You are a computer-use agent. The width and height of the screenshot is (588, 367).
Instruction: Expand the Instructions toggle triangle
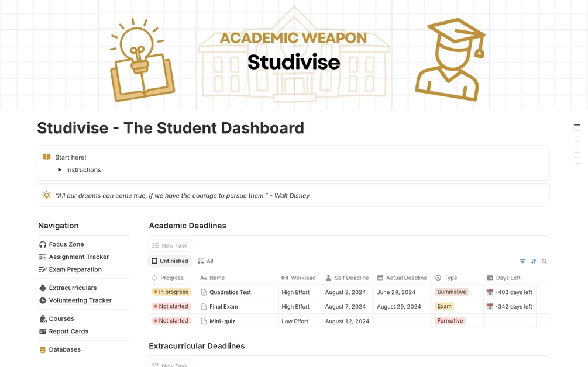[x=60, y=170]
